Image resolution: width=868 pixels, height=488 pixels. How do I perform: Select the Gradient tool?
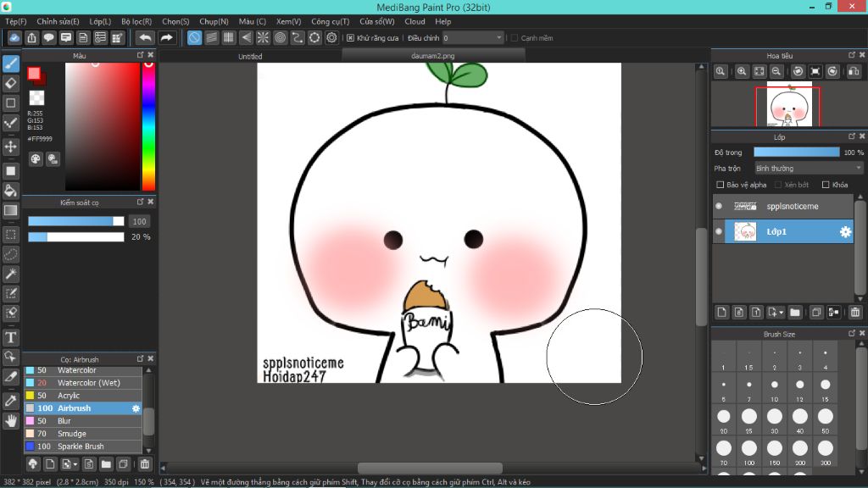pyautogui.click(x=11, y=210)
